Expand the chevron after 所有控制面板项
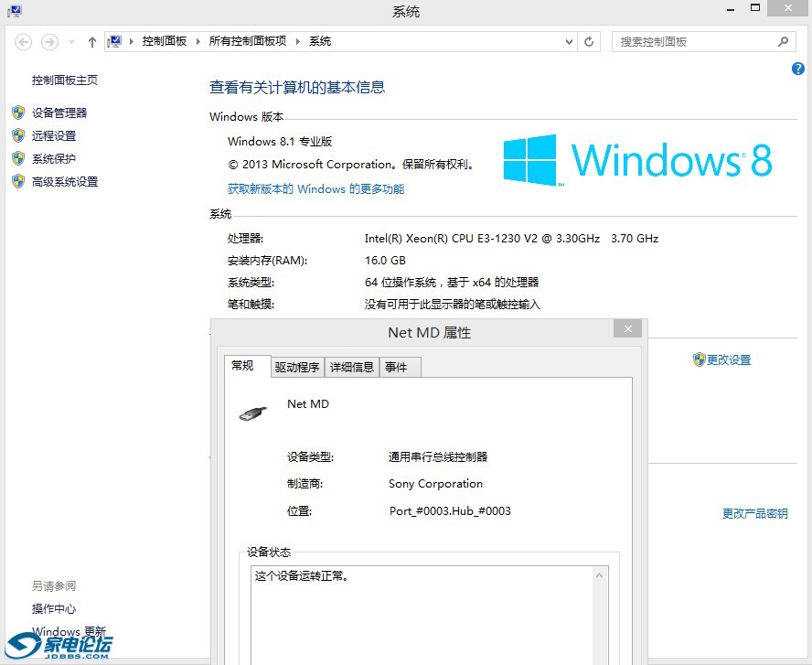This screenshot has width=812, height=665. (x=298, y=41)
